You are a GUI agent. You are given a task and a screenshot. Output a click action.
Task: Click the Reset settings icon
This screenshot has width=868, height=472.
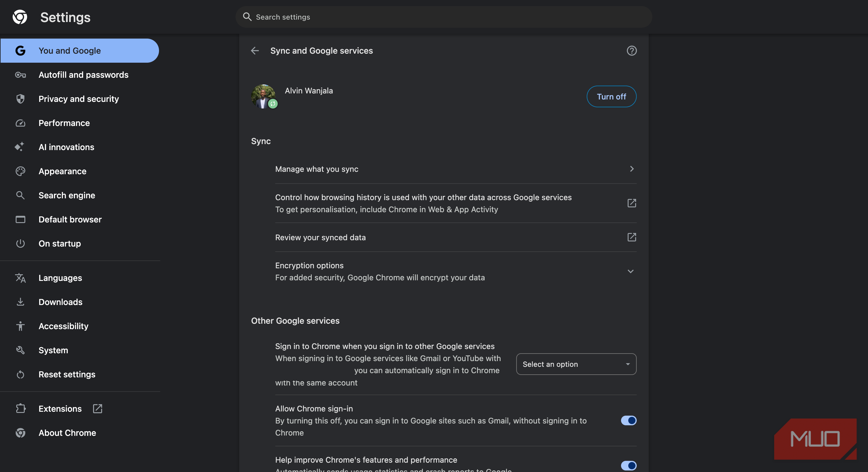pyautogui.click(x=20, y=374)
